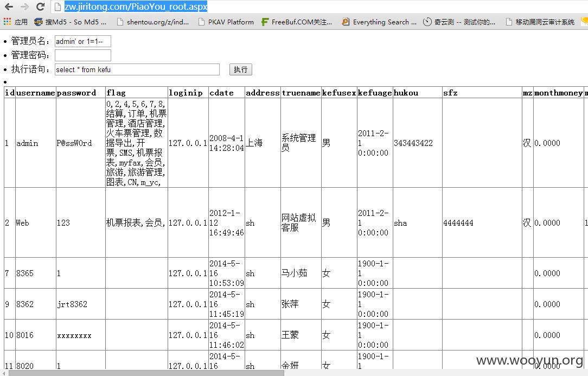The height and width of the screenshot is (376, 588).
Task: Open the FreeBuf.COM bookmark
Action: point(297,22)
